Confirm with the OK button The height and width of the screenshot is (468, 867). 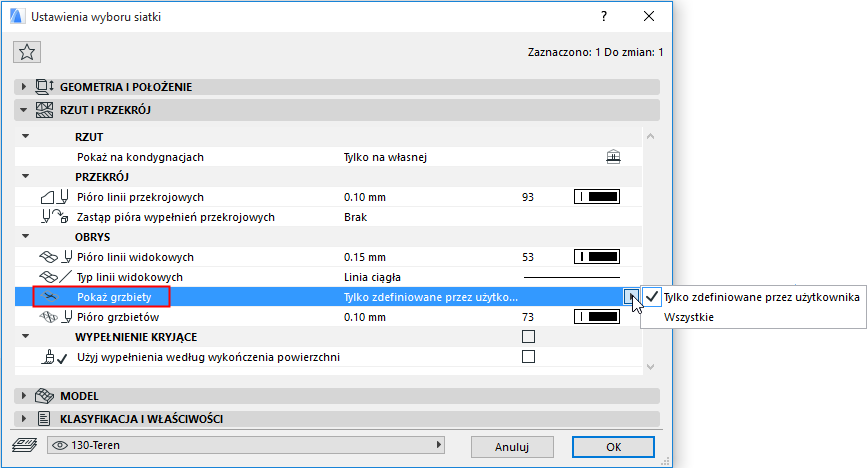pyautogui.click(x=613, y=446)
